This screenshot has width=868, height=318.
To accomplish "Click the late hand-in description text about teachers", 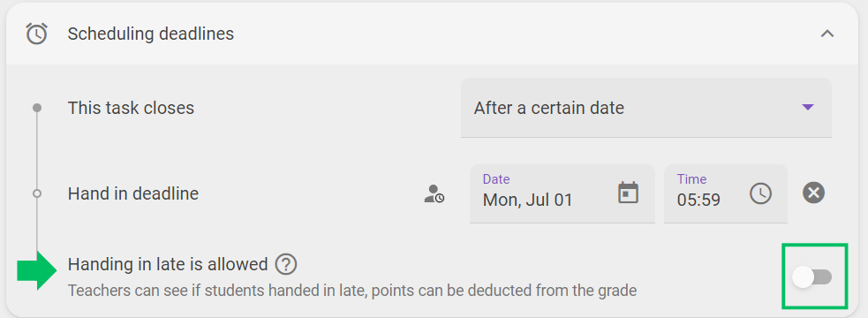I will [352, 291].
